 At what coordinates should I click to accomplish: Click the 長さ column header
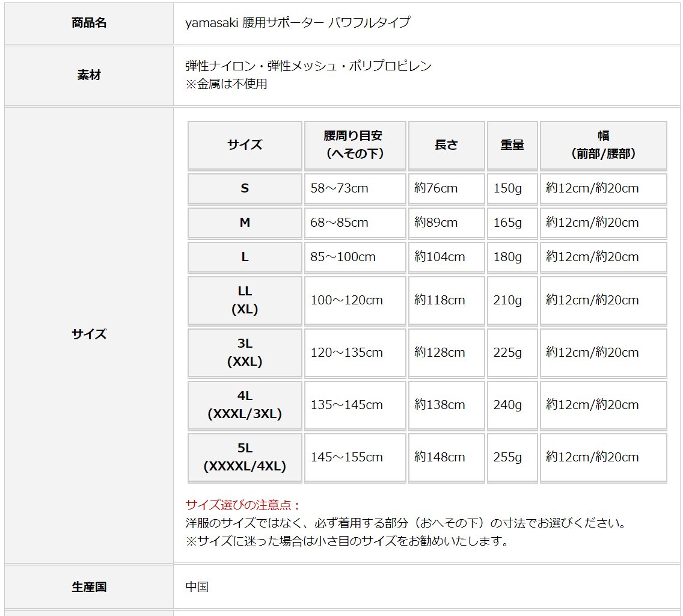[x=446, y=145]
